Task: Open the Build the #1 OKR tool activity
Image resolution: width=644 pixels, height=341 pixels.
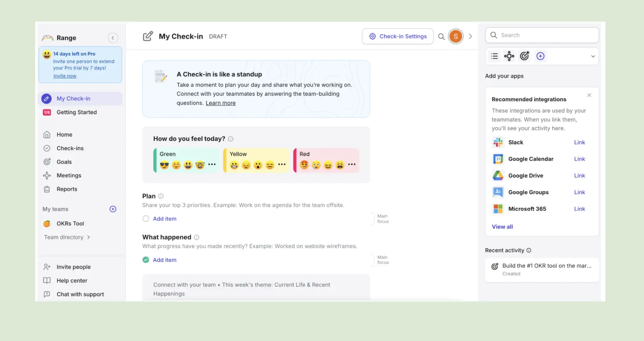Action: coord(542,270)
